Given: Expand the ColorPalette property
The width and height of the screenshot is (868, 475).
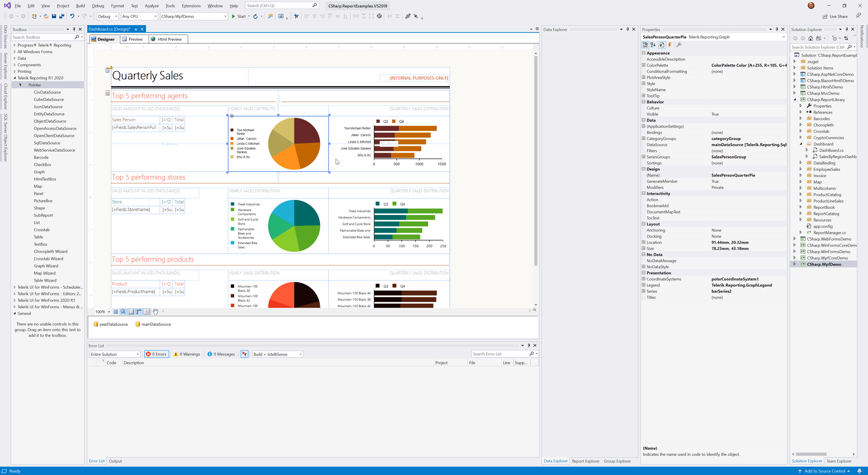Looking at the screenshot, I should (x=643, y=65).
